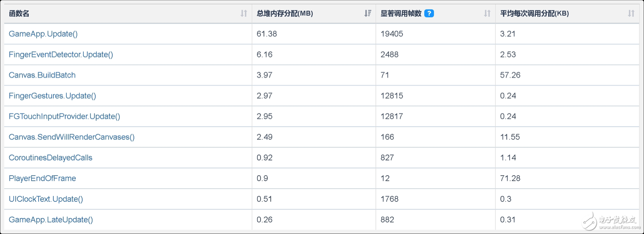Image resolution: width=644 pixels, height=234 pixels.
Task: Click sort arrows for 平均每次调用分配(KB)
Action: [x=631, y=14]
